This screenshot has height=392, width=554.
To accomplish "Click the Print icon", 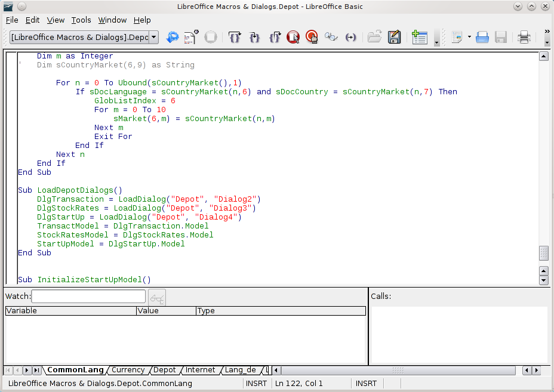I will pyautogui.click(x=524, y=37).
